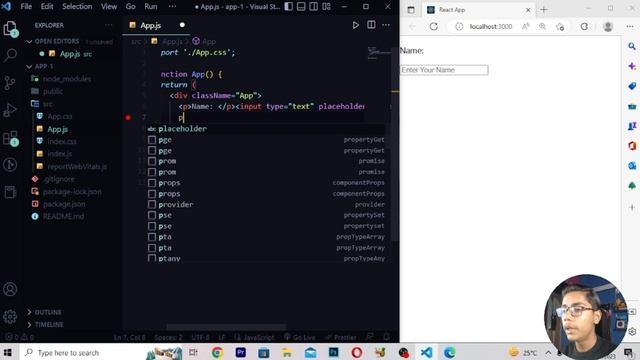The height and width of the screenshot is (360, 640).
Task: Refresh the Edge browser page
Action: [433, 27]
